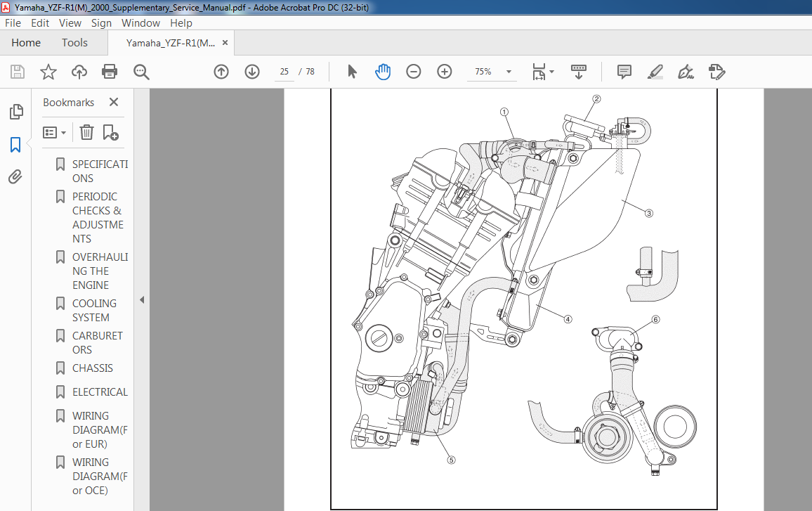Close the Yamaha_YZF-R1 document tab

[x=225, y=42]
